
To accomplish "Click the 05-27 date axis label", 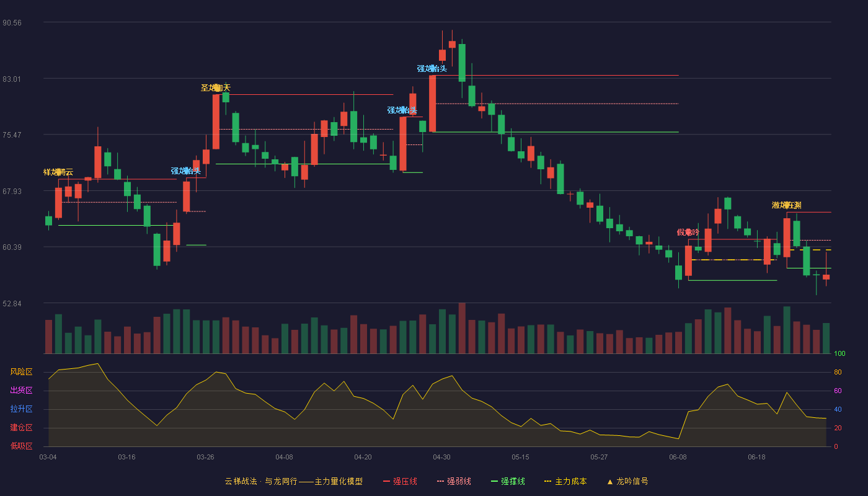I will tap(599, 457).
